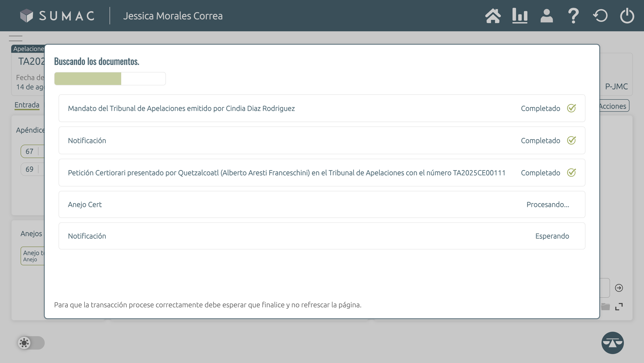Log out with the power icon
Image resolution: width=644 pixels, height=363 pixels.
tap(627, 16)
